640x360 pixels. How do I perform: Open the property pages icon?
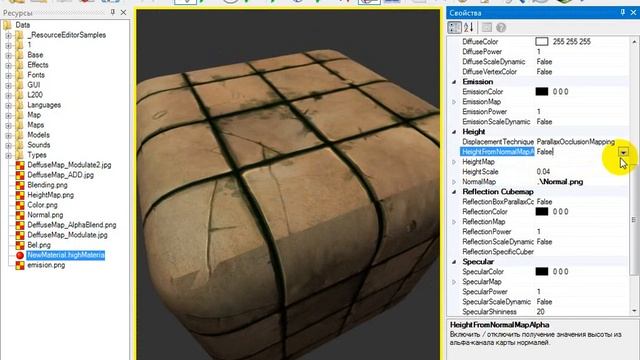pos(487,27)
